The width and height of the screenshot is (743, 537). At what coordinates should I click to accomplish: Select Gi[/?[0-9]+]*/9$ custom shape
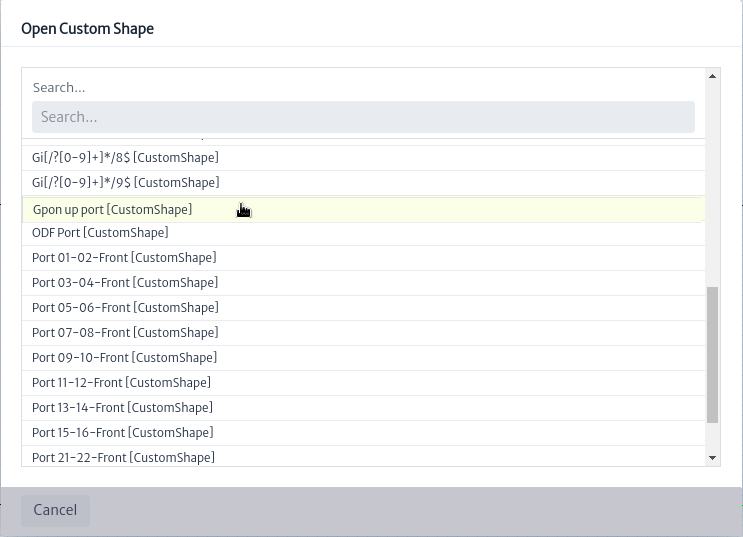(x=363, y=183)
